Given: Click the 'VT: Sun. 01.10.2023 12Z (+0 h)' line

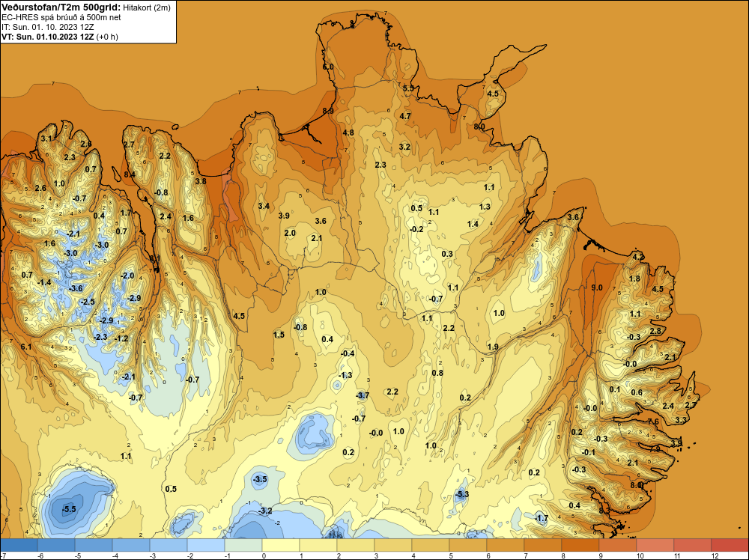Looking at the screenshot, I should tap(60, 37).
